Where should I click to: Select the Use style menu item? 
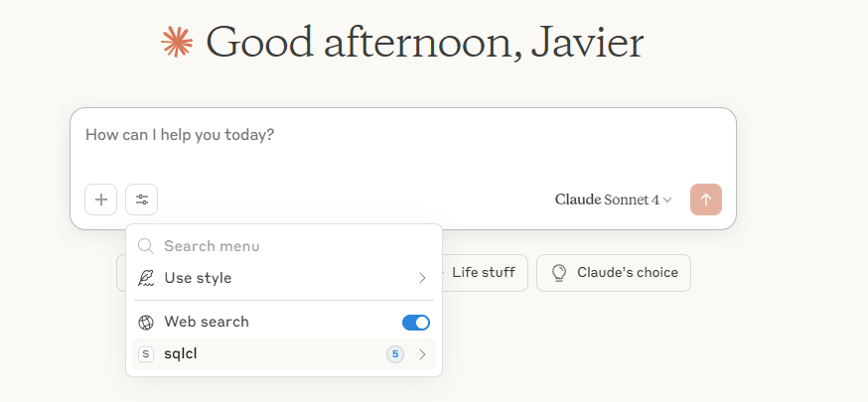[x=199, y=278]
